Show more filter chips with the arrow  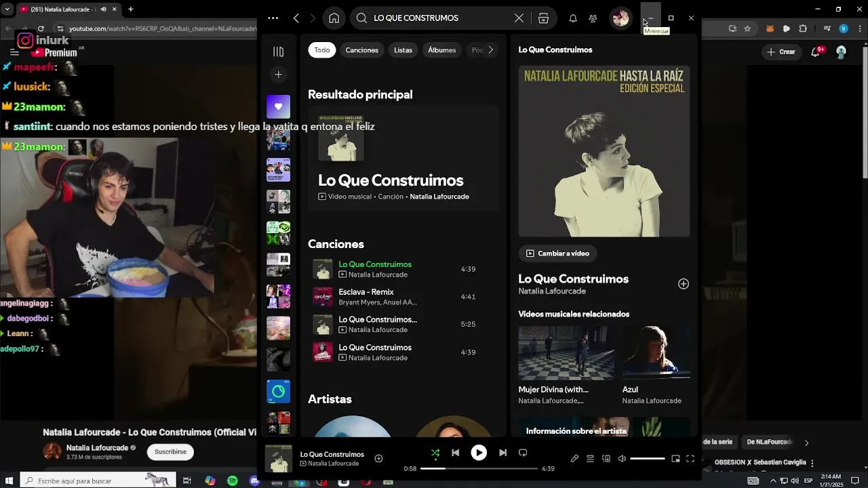(x=490, y=50)
